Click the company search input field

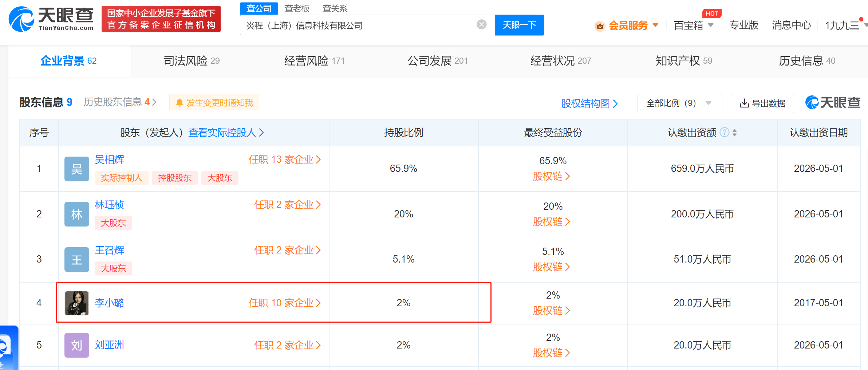pos(357,25)
